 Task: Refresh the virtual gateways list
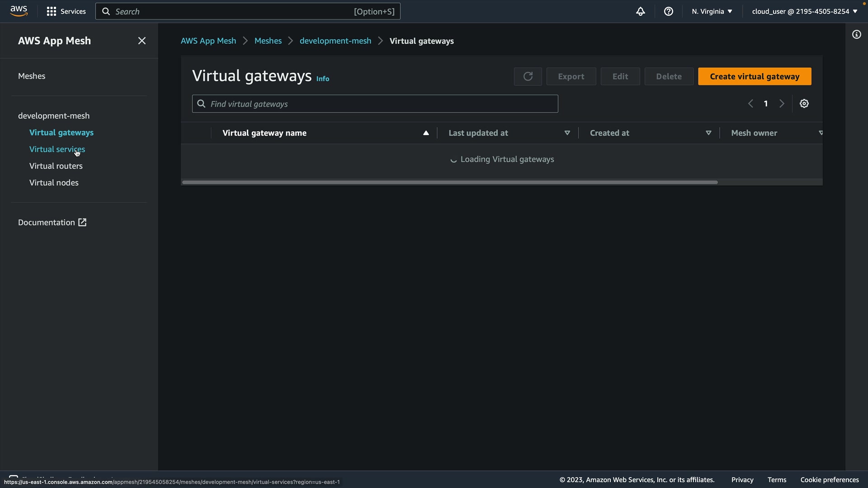point(528,76)
